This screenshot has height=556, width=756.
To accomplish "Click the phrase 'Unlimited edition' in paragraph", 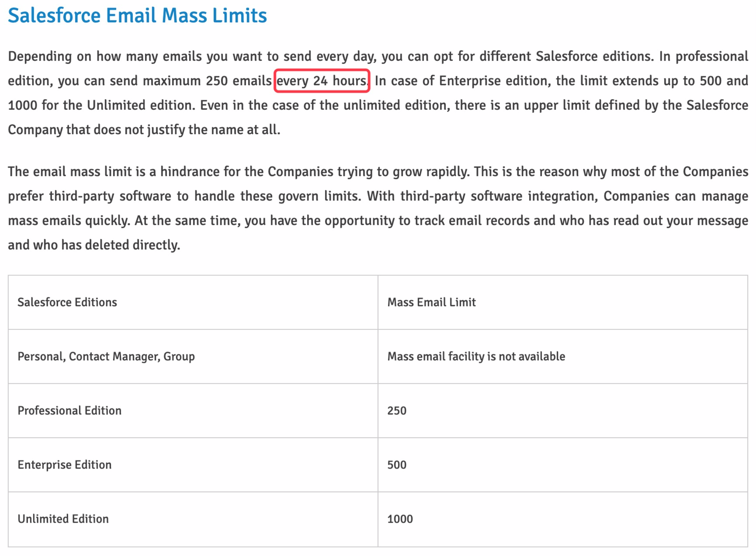I will 141,105.
